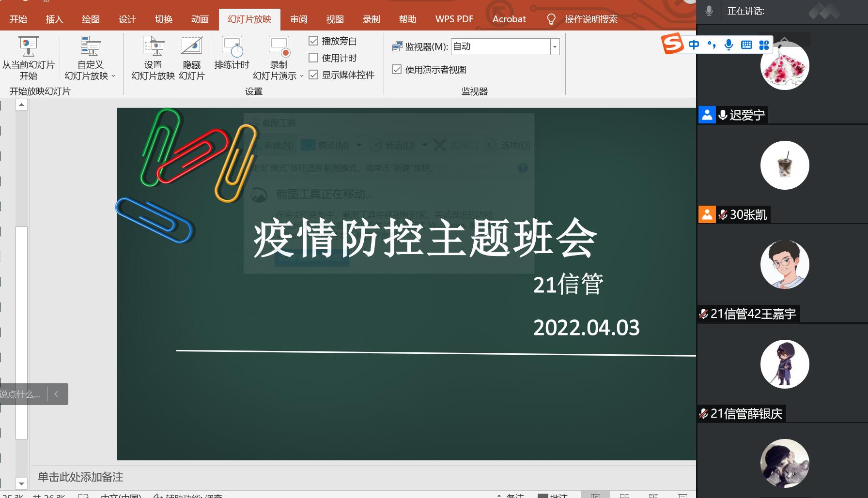Expand the monitor (监视器) dropdown
Image resolution: width=868 pixels, height=498 pixels.
pyautogui.click(x=555, y=47)
